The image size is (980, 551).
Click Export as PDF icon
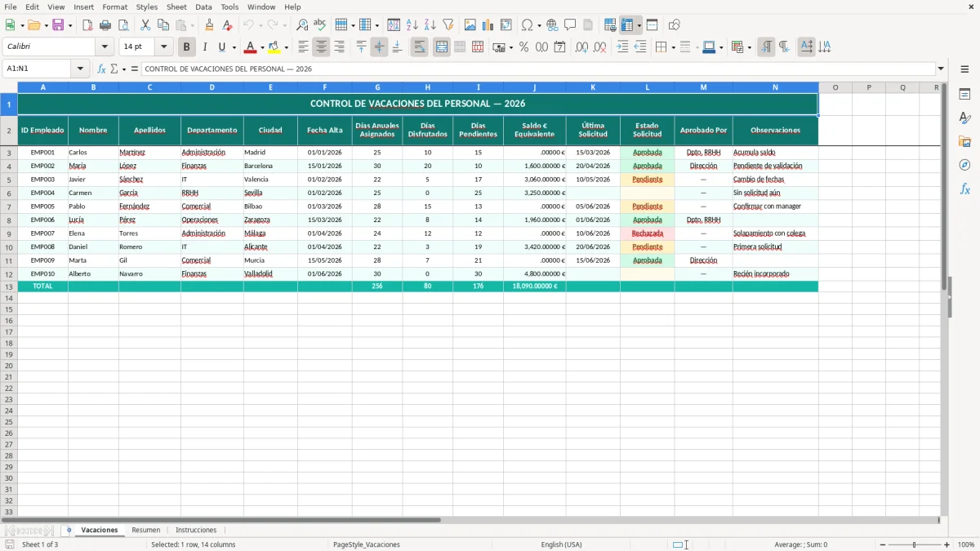pos(87,25)
